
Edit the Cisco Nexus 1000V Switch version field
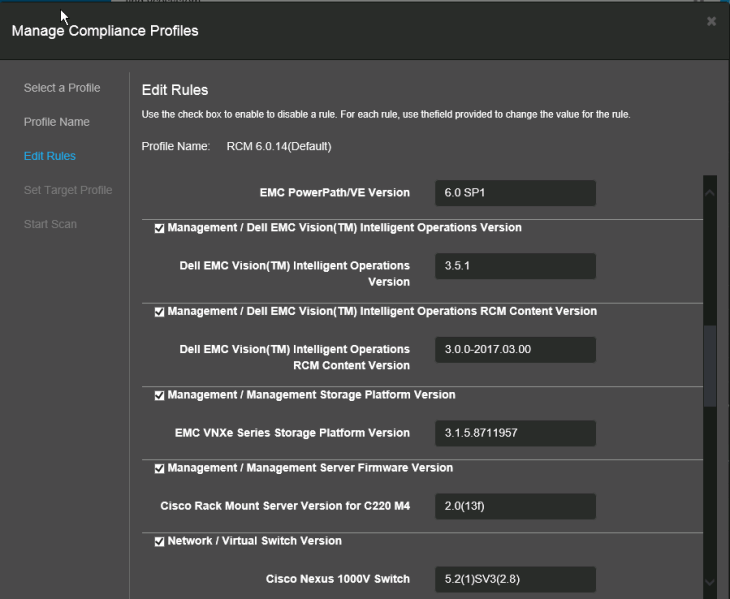point(515,579)
